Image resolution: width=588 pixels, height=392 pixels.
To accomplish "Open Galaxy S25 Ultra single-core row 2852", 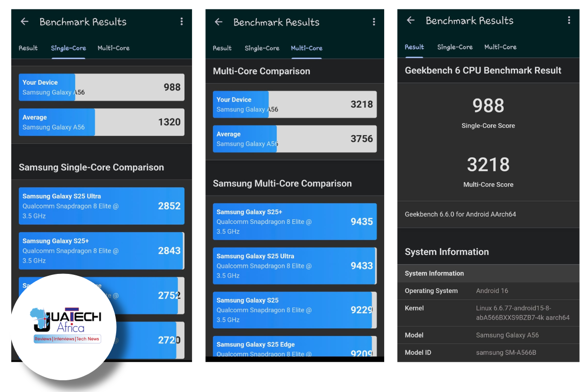I will [x=101, y=206].
